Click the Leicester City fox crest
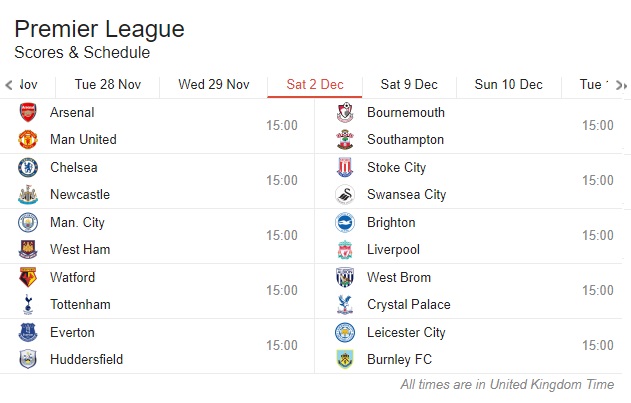This screenshot has height=403, width=631. pyautogui.click(x=345, y=333)
